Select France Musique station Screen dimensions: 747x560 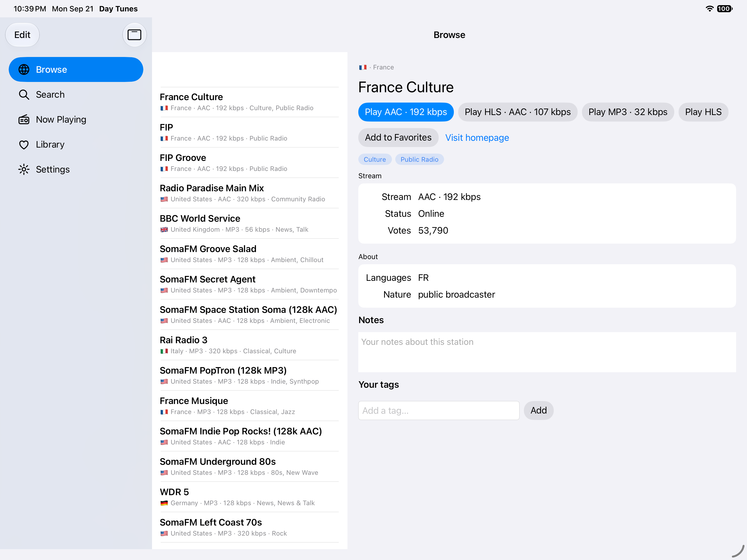tap(249, 406)
